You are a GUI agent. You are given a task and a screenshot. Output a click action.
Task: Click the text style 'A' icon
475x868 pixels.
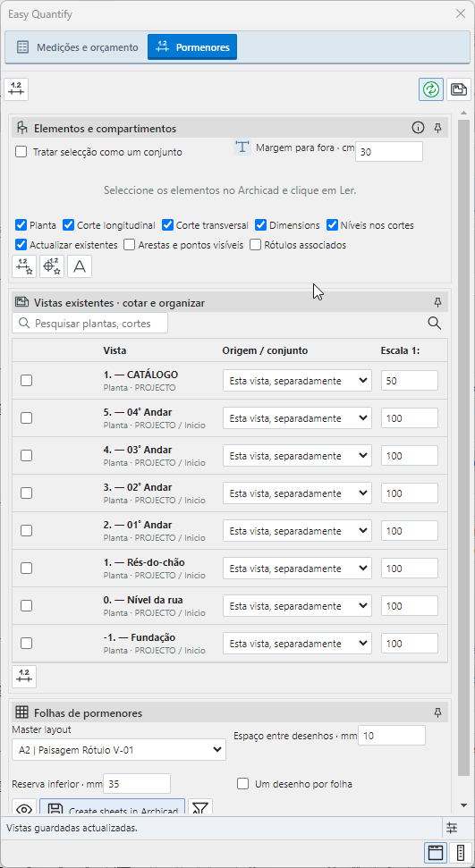80,266
